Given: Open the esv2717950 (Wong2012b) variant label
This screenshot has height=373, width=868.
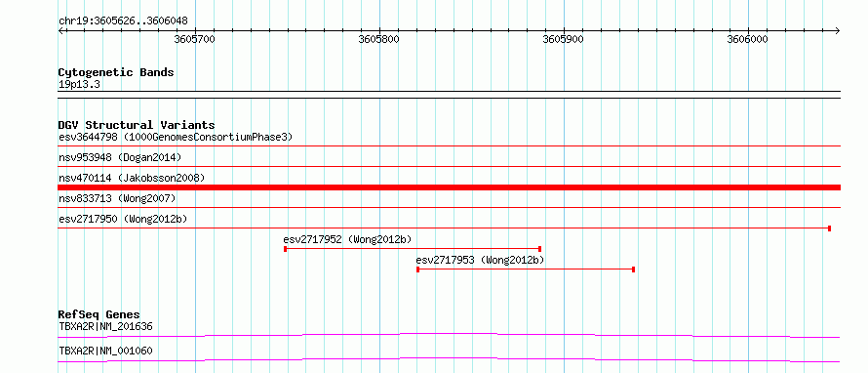Looking at the screenshot, I should tap(123, 219).
